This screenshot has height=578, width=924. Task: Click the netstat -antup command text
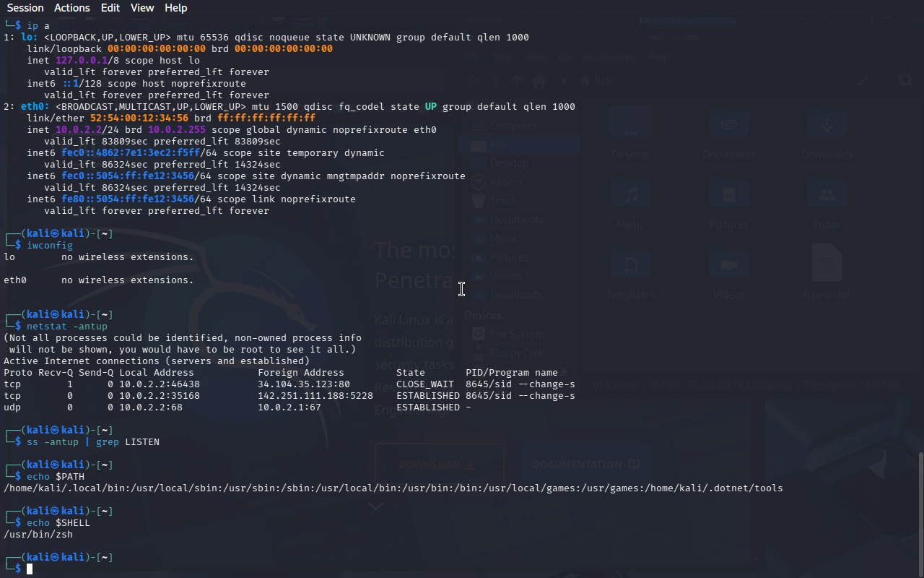(67, 327)
